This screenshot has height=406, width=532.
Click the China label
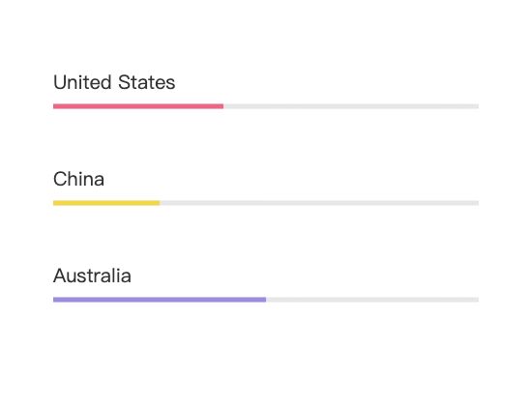point(78,179)
